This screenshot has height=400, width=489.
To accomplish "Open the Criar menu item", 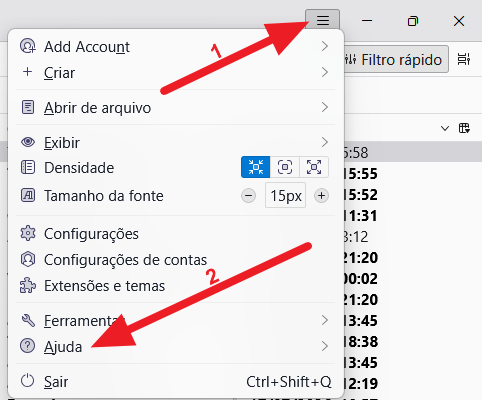I will click(x=175, y=72).
